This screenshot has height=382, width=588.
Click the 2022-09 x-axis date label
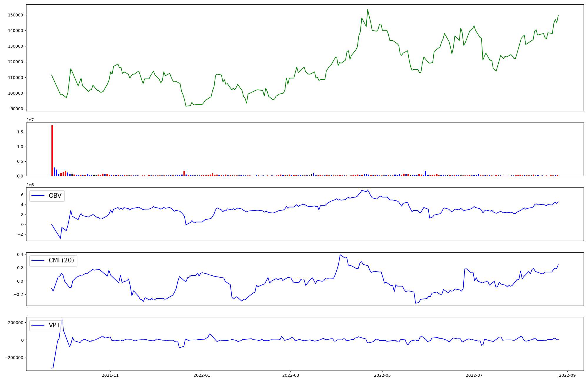(567, 375)
